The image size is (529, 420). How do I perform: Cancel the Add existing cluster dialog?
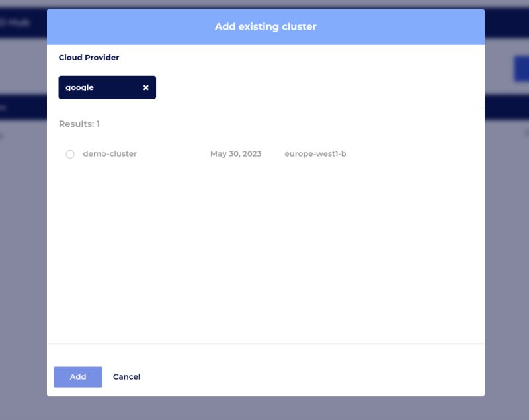pos(126,376)
